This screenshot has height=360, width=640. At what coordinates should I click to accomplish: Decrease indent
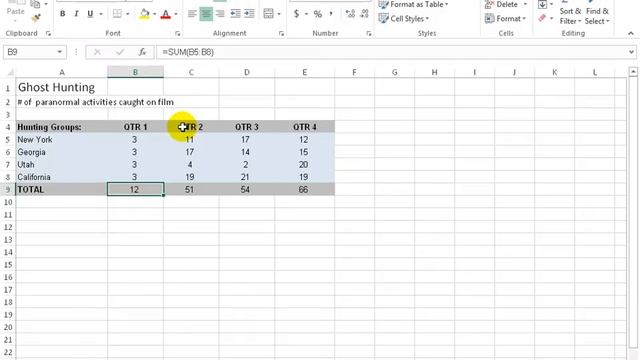[236, 14]
